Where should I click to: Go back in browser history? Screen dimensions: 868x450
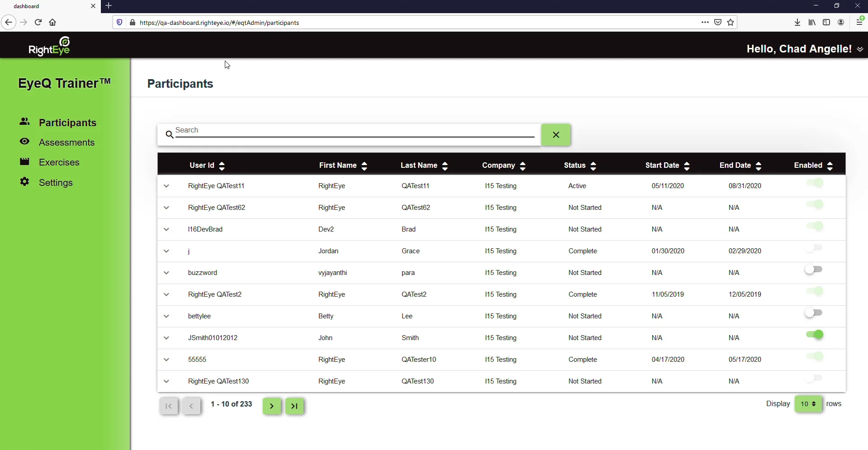click(9, 22)
